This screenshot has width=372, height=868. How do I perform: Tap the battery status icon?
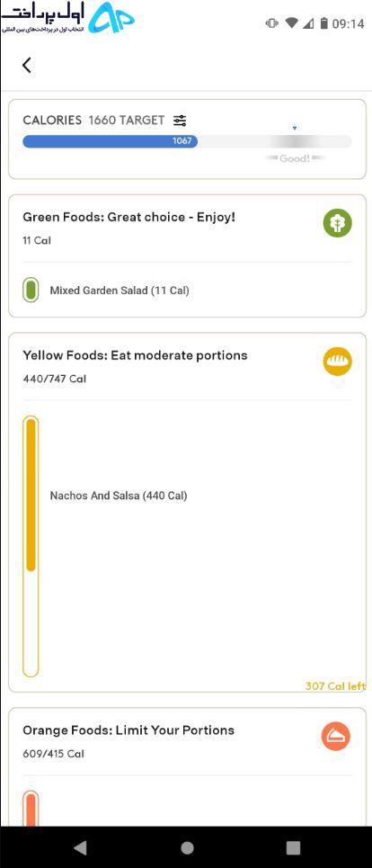coord(323,23)
